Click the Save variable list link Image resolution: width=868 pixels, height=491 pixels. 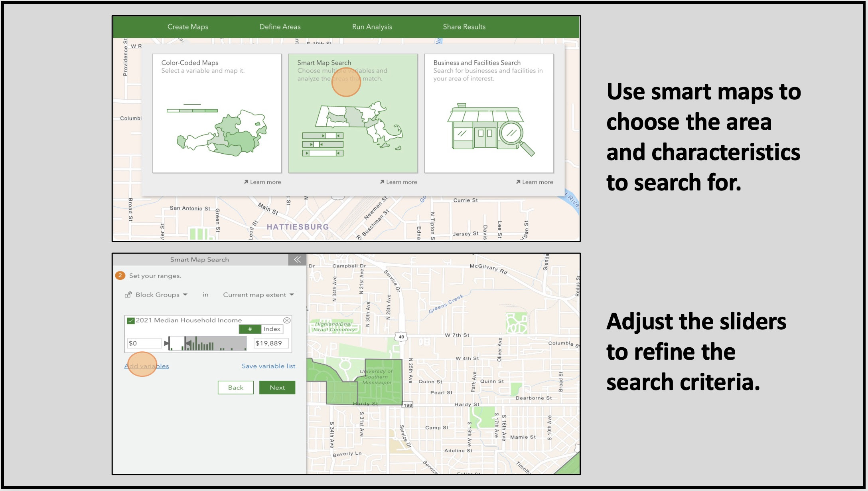[x=268, y=366]
